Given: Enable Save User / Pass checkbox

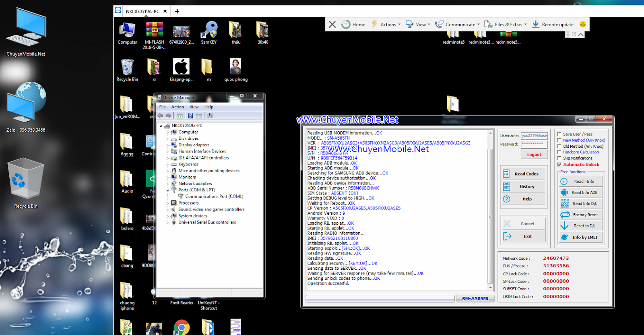Looking at the screenshot, I should click(559, 134).
